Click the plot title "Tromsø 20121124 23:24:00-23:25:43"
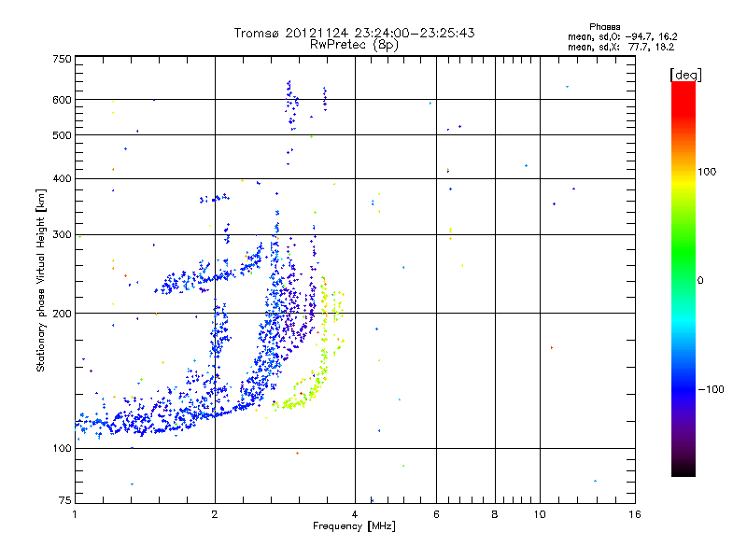 pyautogui.click(x=354, y=33)
